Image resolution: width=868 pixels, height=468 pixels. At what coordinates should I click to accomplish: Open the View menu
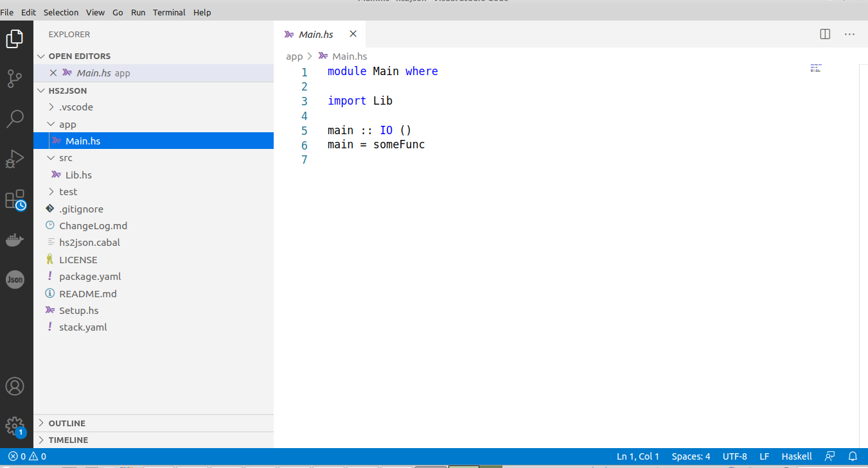coord(95,12)
